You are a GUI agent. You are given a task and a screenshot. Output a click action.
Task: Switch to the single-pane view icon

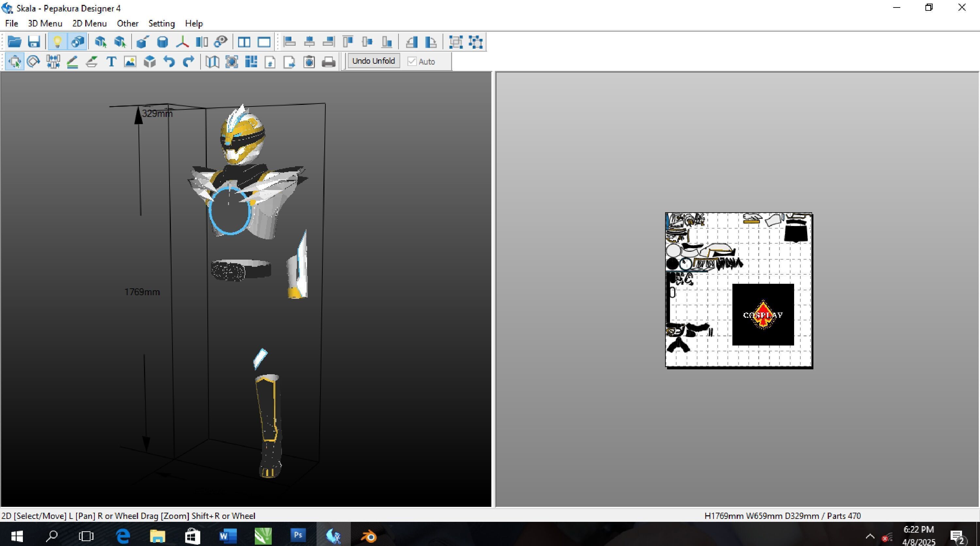[x=264, y=41]
